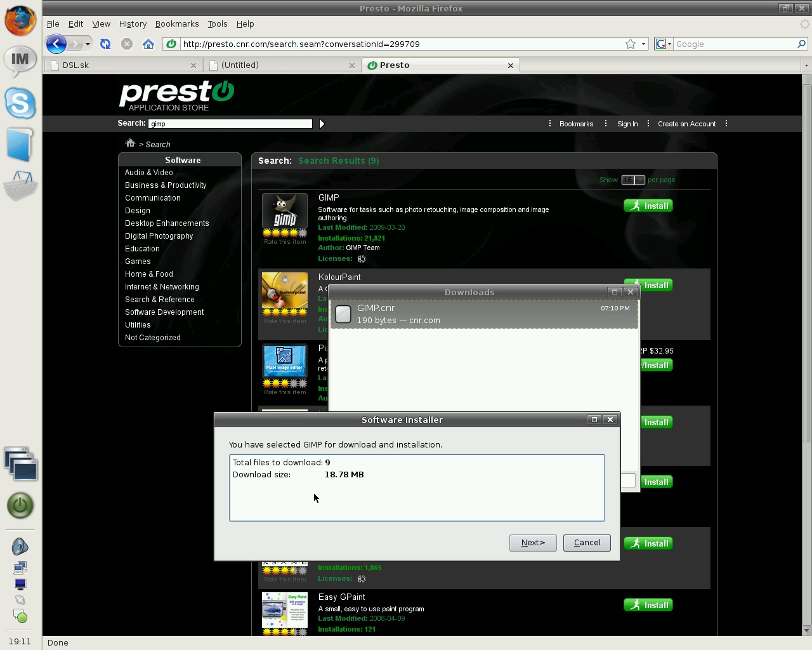Open the Edit menu
The image size is (812, 650).
pyautogui.click(x=75, y=23)
